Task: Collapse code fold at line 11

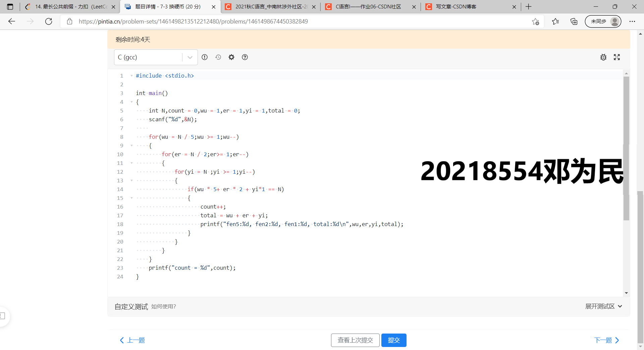Action: (131, 163)
